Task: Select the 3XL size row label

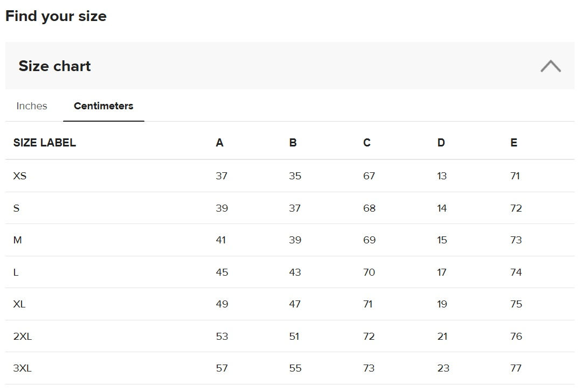Action: click(22, 368)
